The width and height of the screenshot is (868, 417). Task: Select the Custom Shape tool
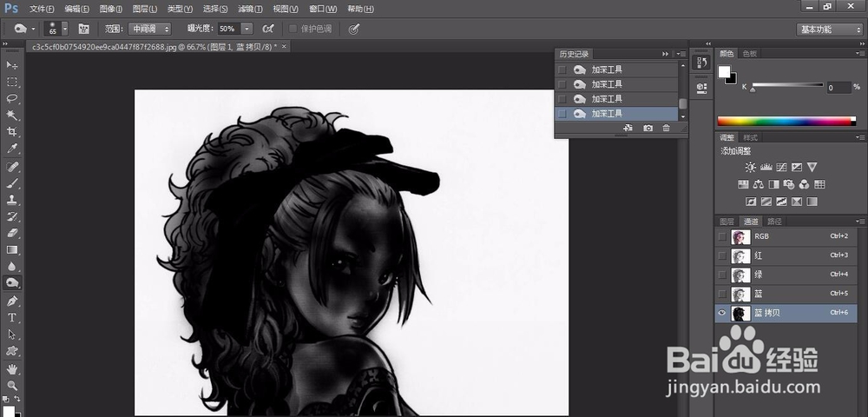11,351
